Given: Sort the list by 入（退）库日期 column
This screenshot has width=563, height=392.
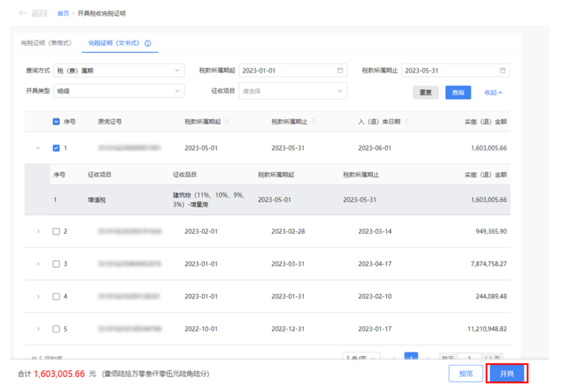Looking at the screenshot, I should click(407, 122).
